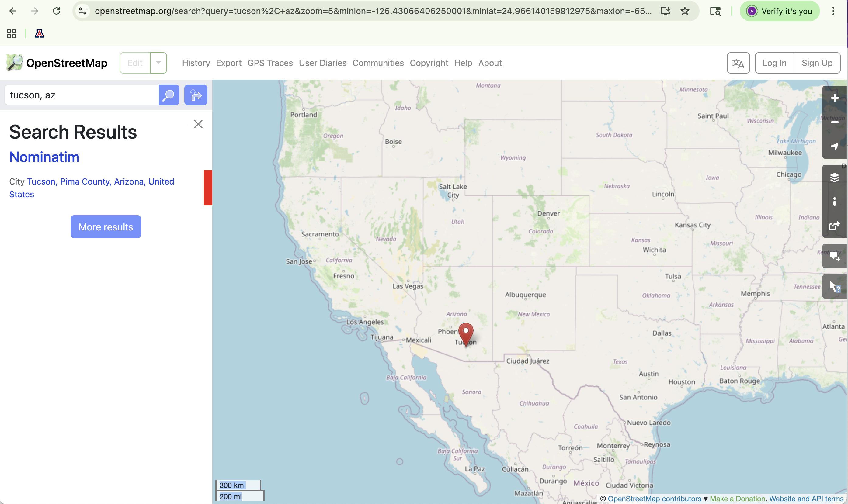Zoom out on the map

coord(834,122)
